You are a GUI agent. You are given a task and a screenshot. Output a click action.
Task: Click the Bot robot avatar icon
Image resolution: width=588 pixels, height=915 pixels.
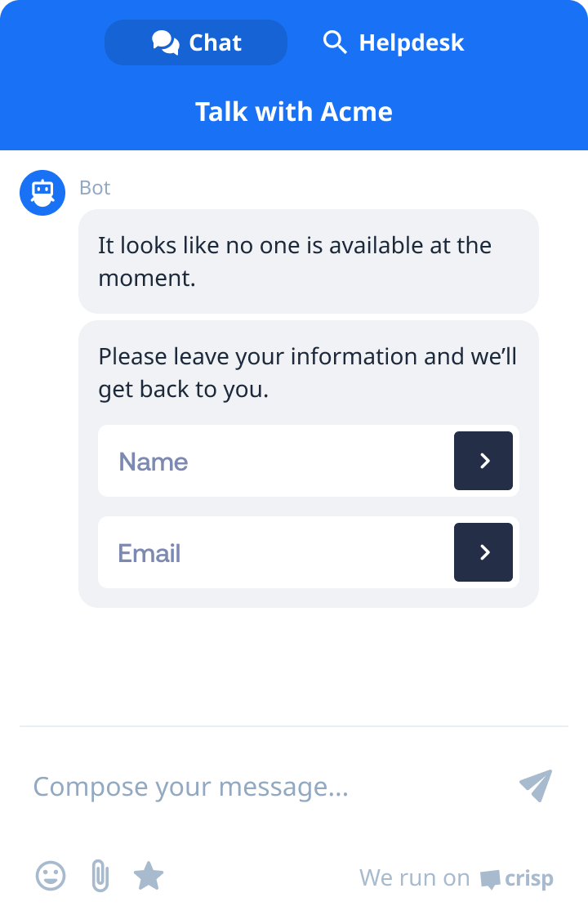point(42,193)
